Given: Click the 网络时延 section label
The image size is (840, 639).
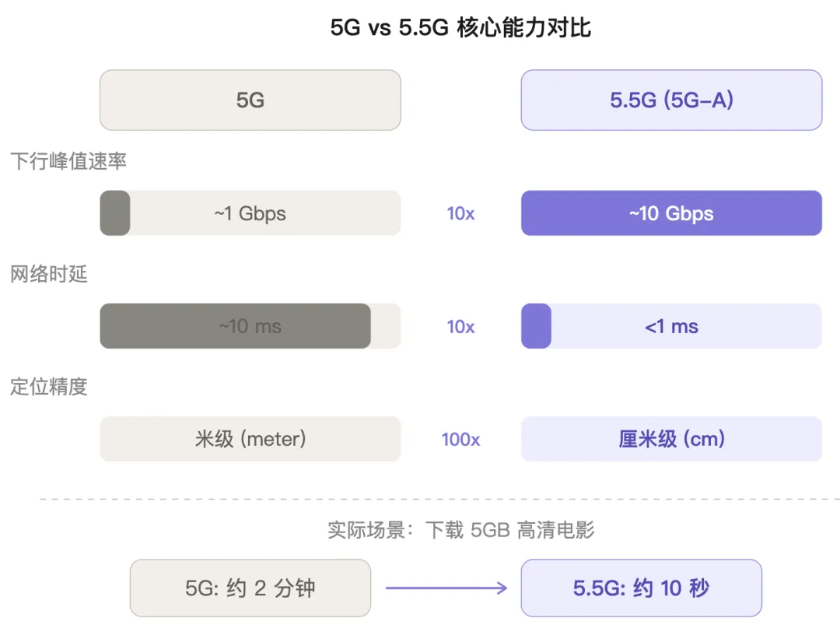Looking at the screenshot, I should [x=49, y=274].
